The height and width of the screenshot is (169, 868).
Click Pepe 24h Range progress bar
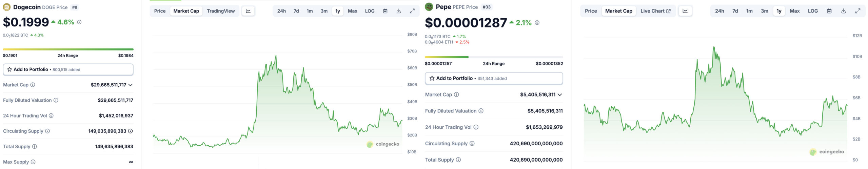pos(494,57)
